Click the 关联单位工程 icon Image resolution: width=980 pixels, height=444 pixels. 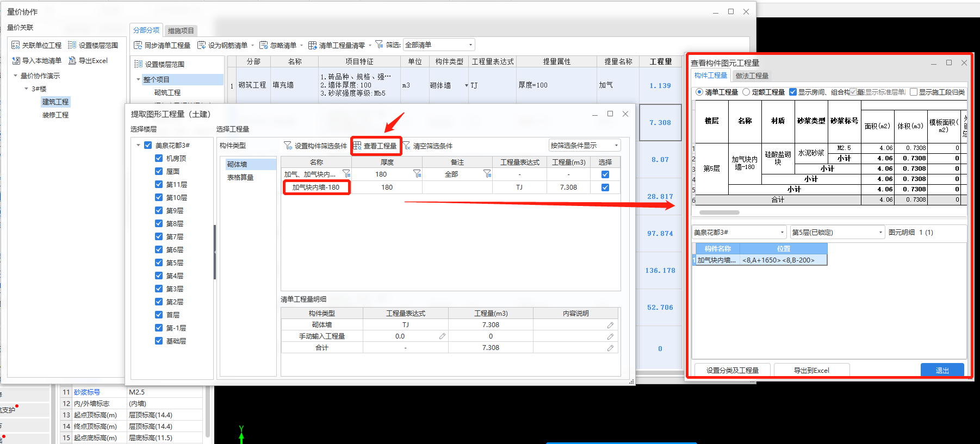[16, 45]
